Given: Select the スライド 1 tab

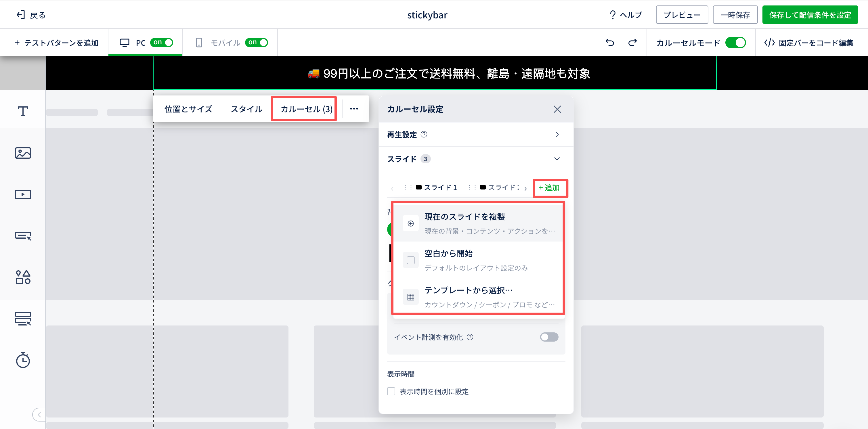Looking at the screenshot, I should (431, 187).
